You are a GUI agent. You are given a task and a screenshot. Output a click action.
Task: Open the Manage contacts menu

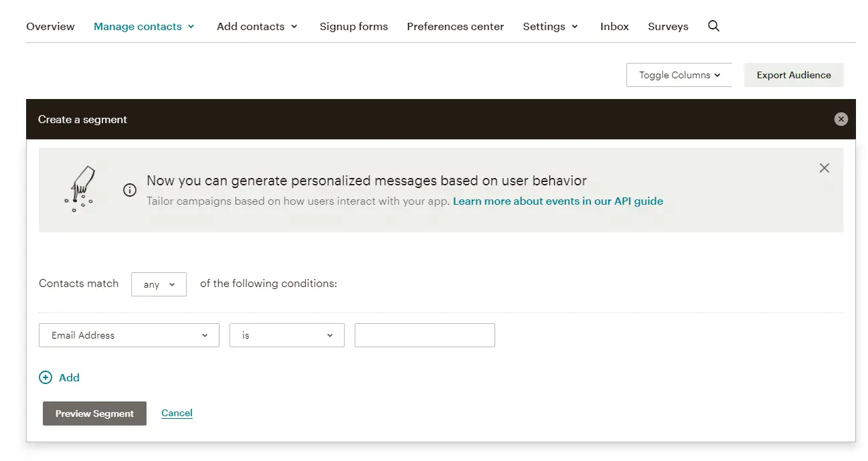(144, 27)
